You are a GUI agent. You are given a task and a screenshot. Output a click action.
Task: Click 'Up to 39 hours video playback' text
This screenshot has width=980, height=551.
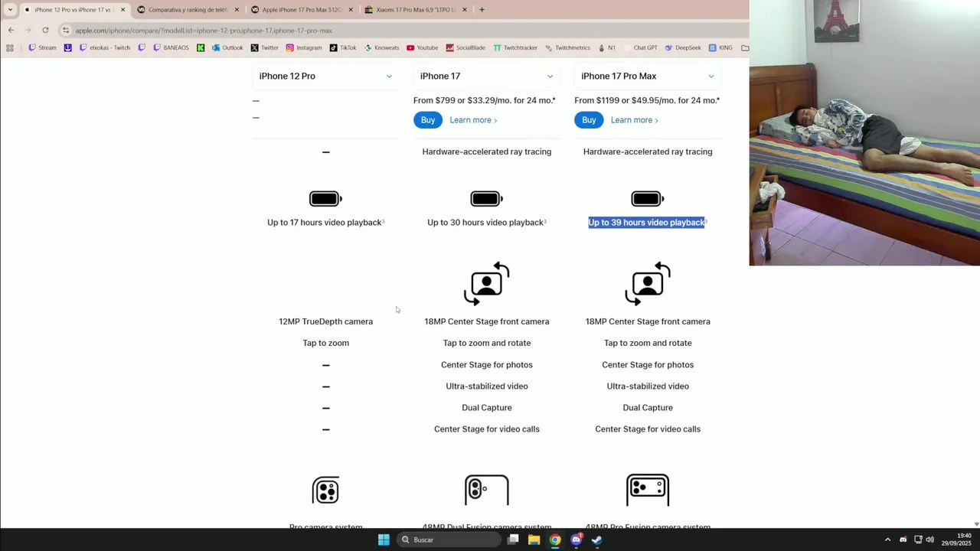[646, 223]
